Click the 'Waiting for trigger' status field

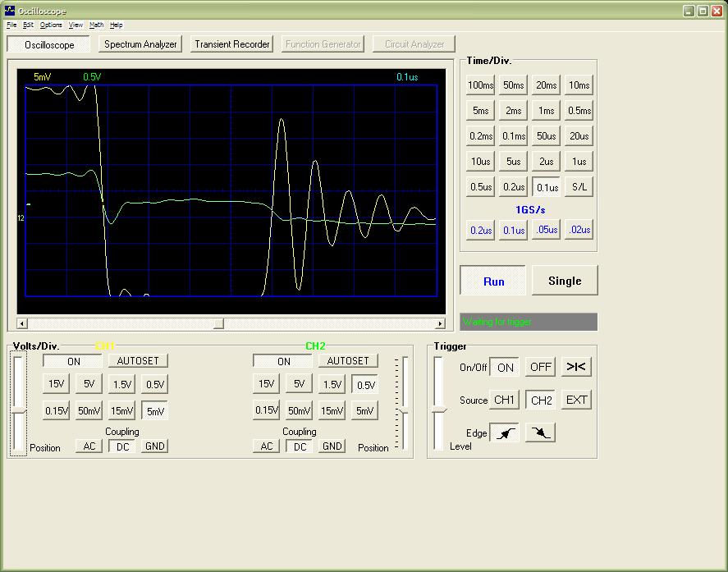[529, 322]
